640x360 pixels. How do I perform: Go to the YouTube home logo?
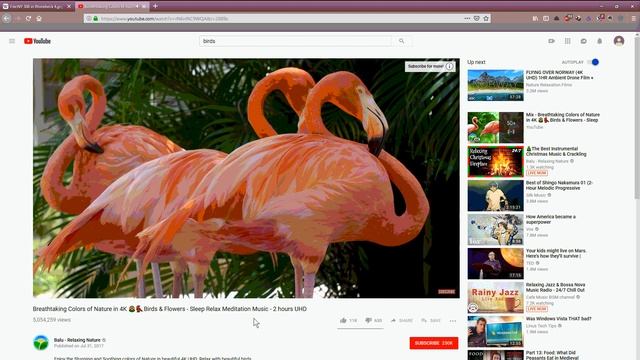pyautogui.click(x=37, y=41)
